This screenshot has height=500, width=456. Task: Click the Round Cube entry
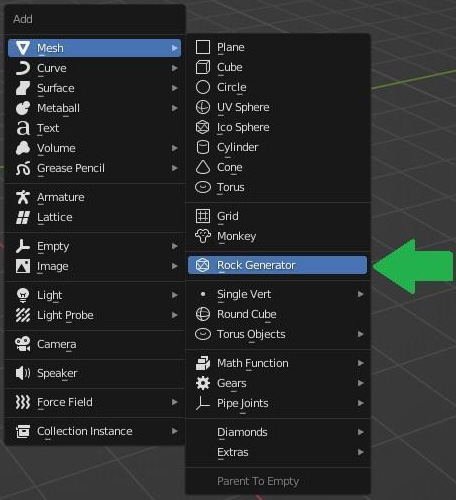277,314
